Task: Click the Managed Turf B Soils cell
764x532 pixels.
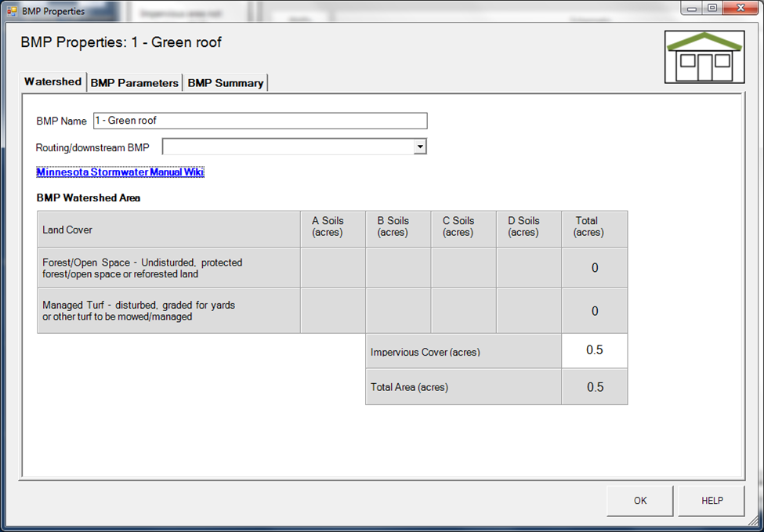Action: coord(398,311)
